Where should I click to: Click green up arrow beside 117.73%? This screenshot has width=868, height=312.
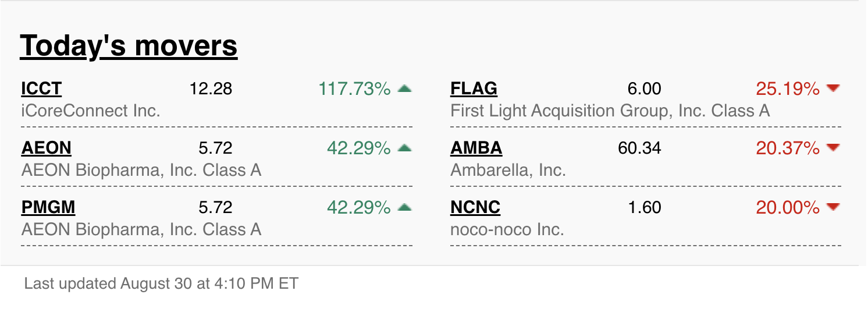pyautogui.click(x=405, y=89)
